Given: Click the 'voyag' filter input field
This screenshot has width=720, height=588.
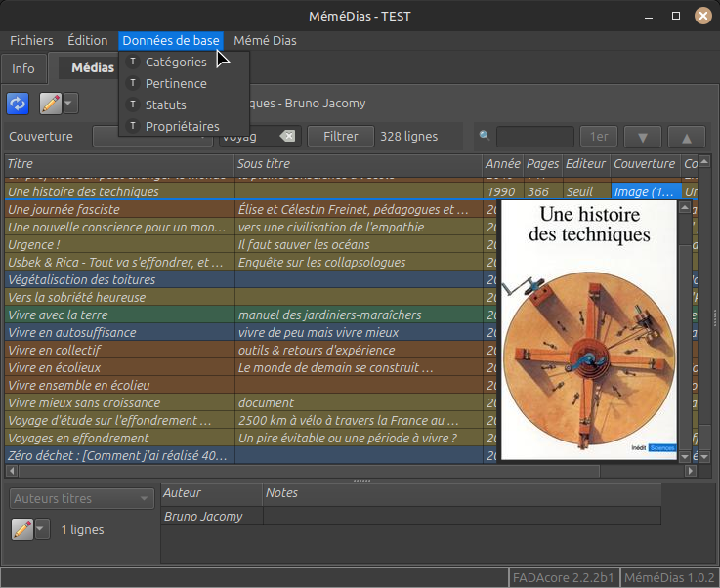Looking at the screenshot, I should coord(260,137).
